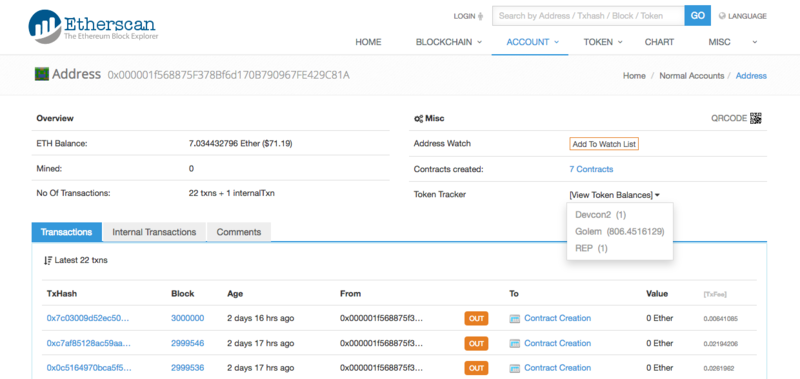Focus the address search input field
Image resolution: width=800 pixels, height=379 pixels.
tap(588, 16)
